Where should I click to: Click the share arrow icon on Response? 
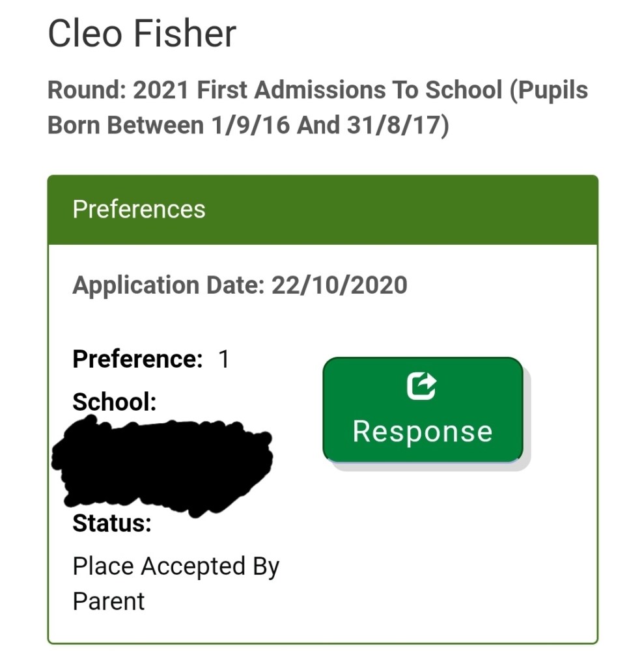(x=422, y=386)
